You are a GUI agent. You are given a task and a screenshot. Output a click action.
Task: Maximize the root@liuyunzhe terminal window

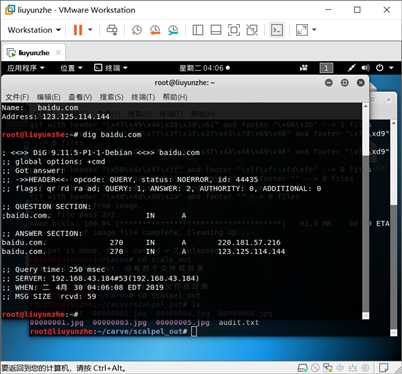345,82
